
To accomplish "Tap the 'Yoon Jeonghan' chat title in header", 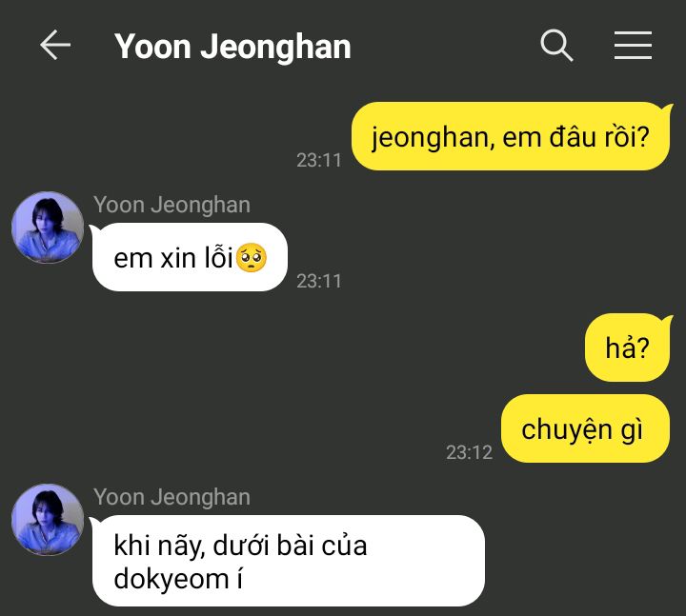I will (x=232, y=46).
